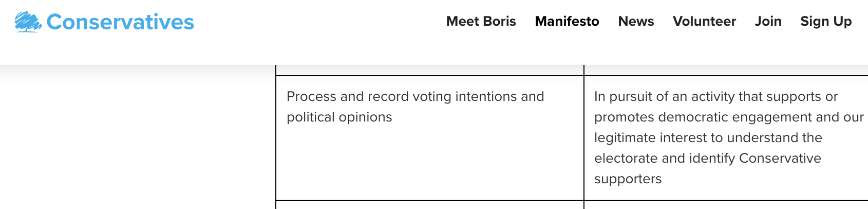Click the word 'supporters' in the table
This screenshot has width=868, height=209.
pos(628,179)
